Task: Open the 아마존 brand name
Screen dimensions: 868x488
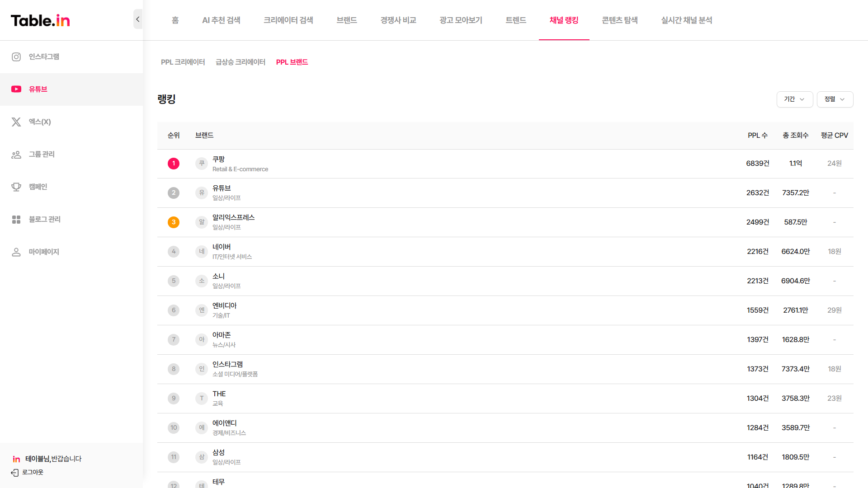Action: (222, 335)
